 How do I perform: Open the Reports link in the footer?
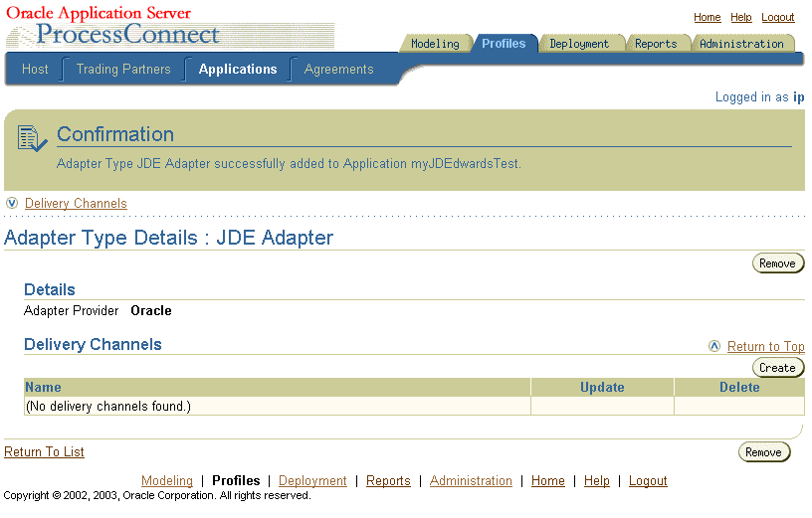coord(388,481)
